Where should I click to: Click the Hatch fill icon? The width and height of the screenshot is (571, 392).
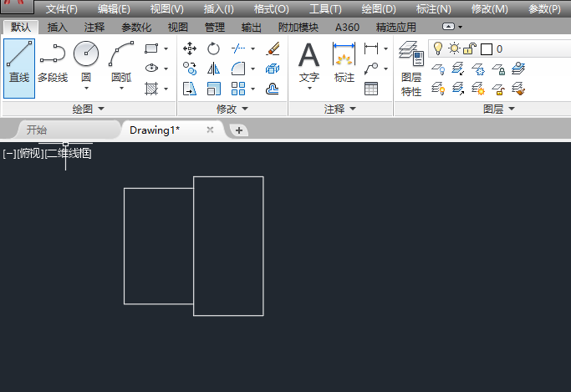click(x=151, y=89)
